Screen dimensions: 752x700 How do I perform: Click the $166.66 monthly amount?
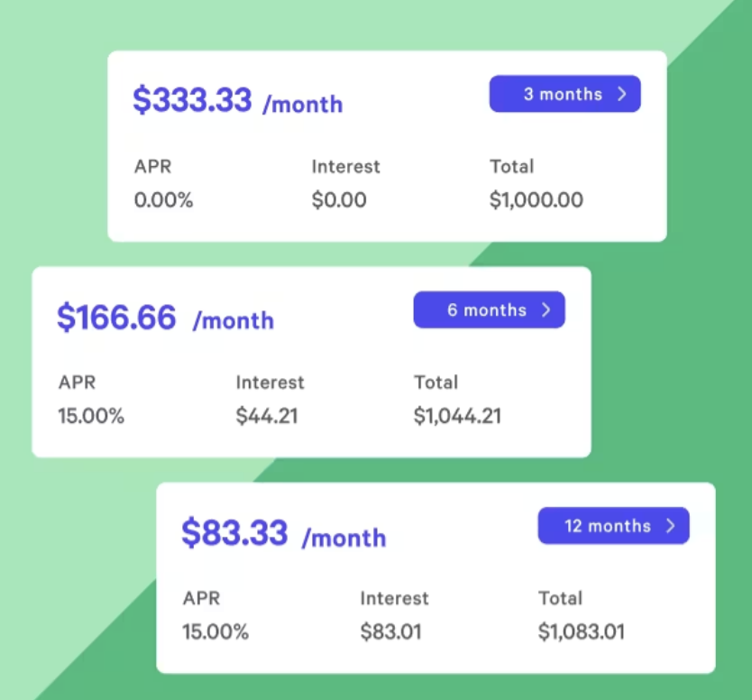[116, 317]
